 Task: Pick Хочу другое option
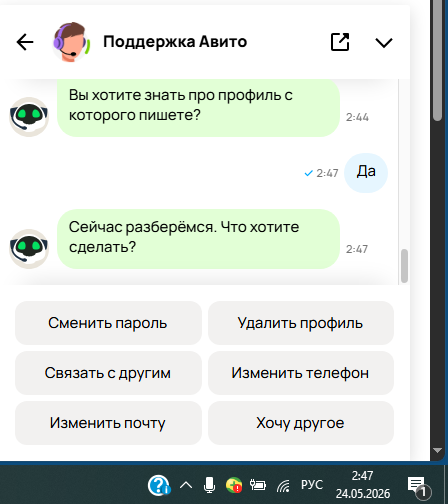point(301,423)
